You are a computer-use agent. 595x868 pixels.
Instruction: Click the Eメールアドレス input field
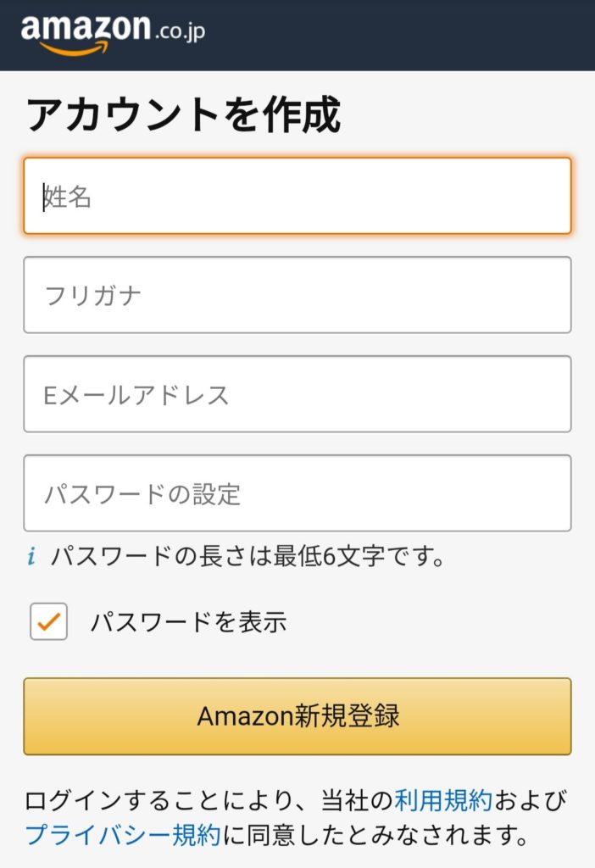pos(297,394)
